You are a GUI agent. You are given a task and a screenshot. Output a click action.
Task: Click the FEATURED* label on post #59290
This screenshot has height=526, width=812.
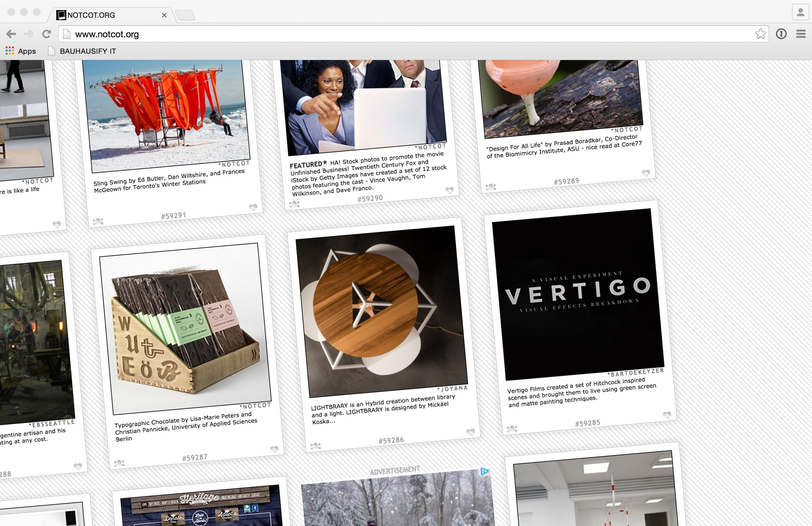tap(308, 164)
